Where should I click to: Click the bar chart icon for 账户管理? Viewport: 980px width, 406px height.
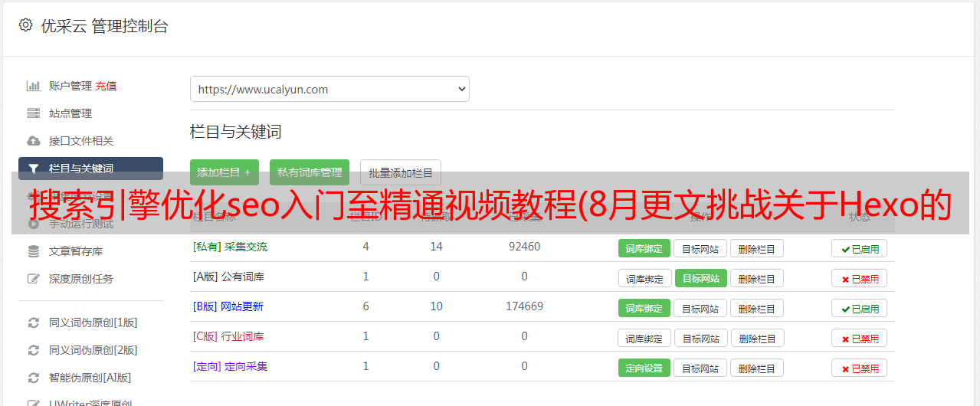pyautogui.click(x=33, y=86)
